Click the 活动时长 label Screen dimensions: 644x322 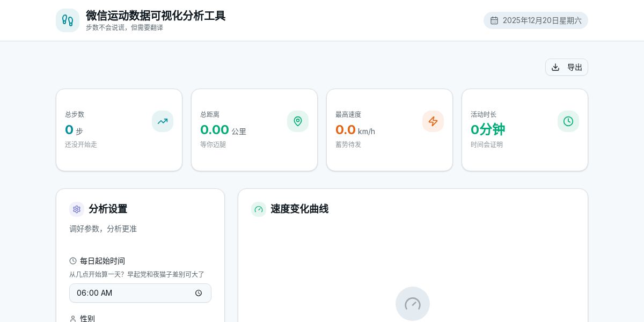point(484,114)
